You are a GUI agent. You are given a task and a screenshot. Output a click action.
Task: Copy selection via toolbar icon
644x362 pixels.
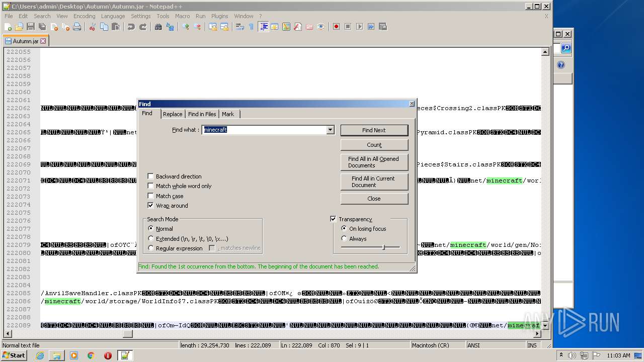104,27
